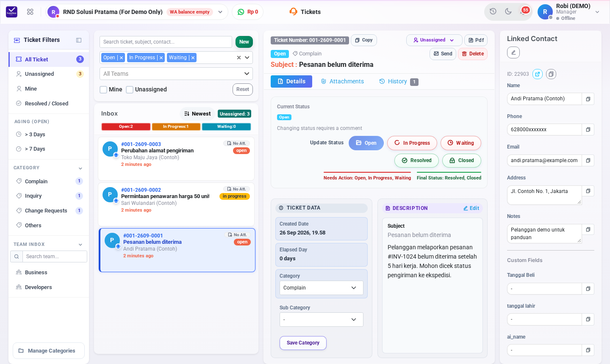610x364 pixels.
Task: Collapse the Ticket Filters sidebar panel icon
Action: [x=79, y=40]
